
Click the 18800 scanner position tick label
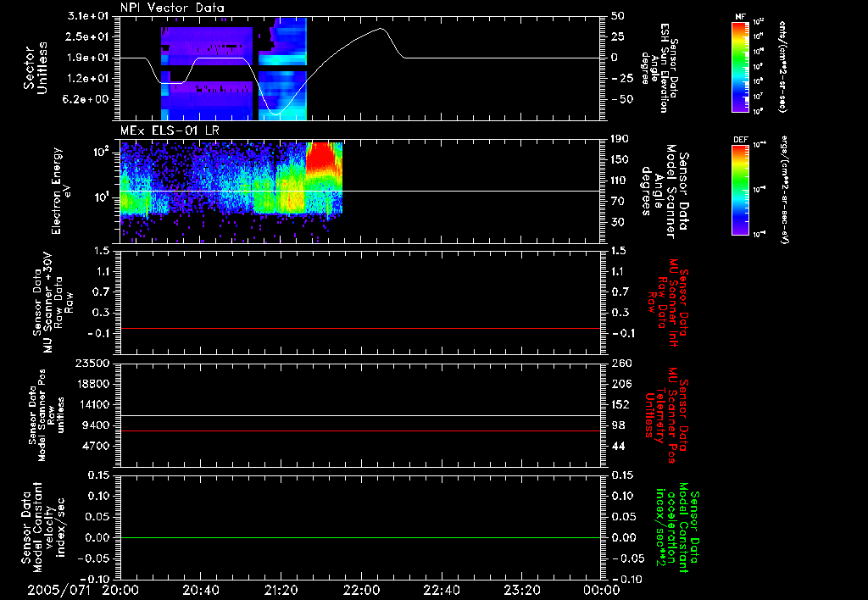pos(93,384)
